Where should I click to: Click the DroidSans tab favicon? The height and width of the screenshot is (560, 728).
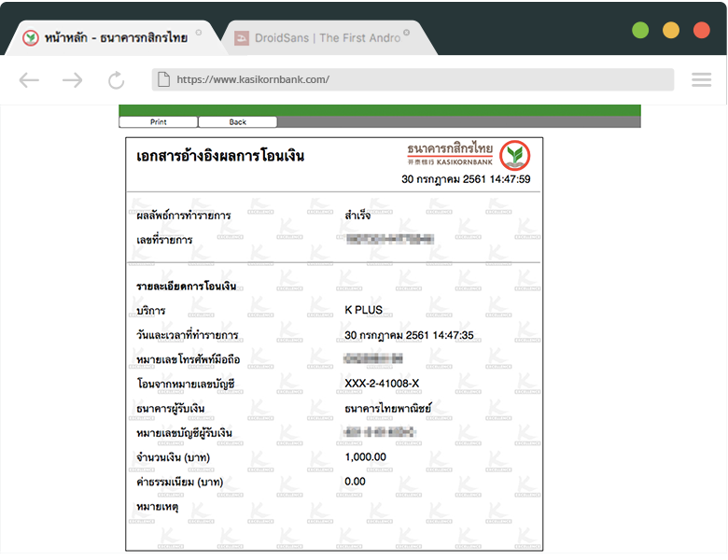point(242,38)
